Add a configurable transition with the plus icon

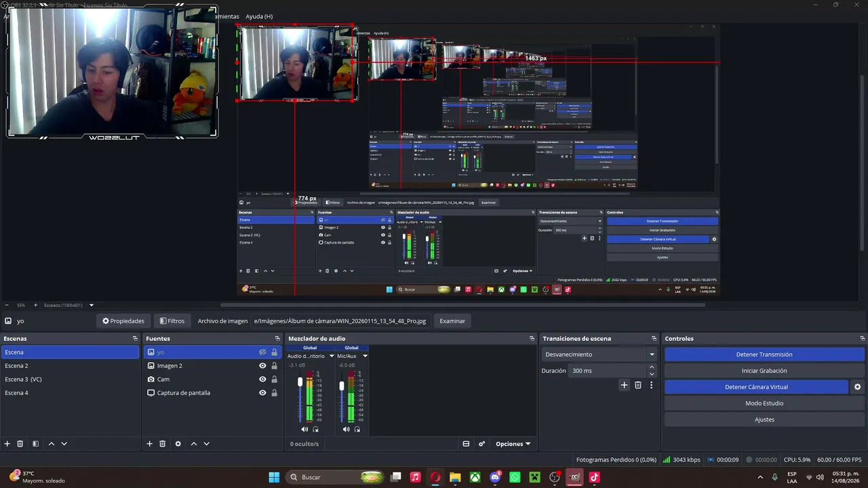[625, 385]
